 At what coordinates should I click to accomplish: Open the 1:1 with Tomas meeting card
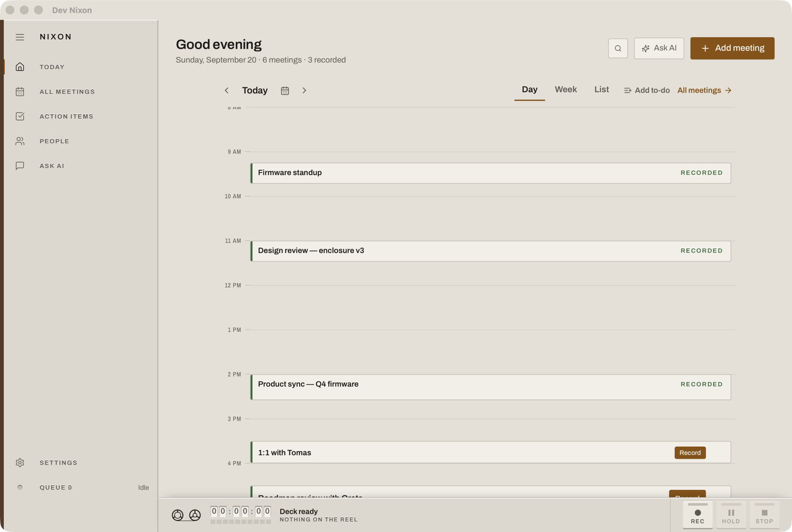[491, 452]
